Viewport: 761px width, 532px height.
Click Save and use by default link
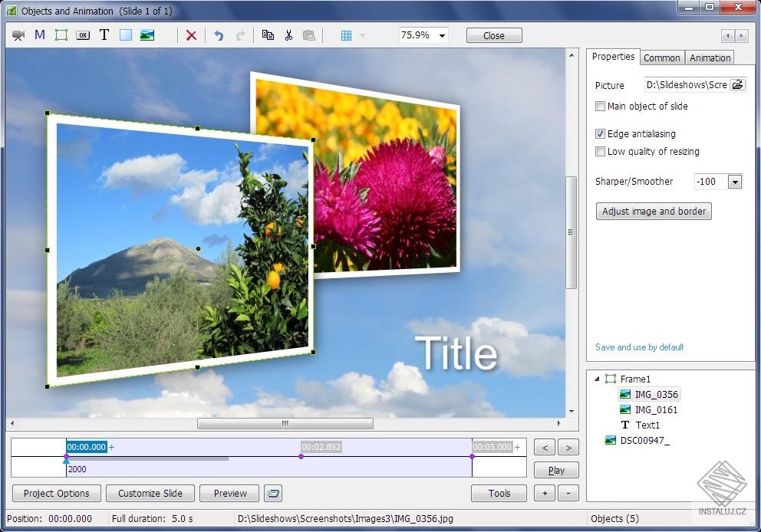(638, 347)
